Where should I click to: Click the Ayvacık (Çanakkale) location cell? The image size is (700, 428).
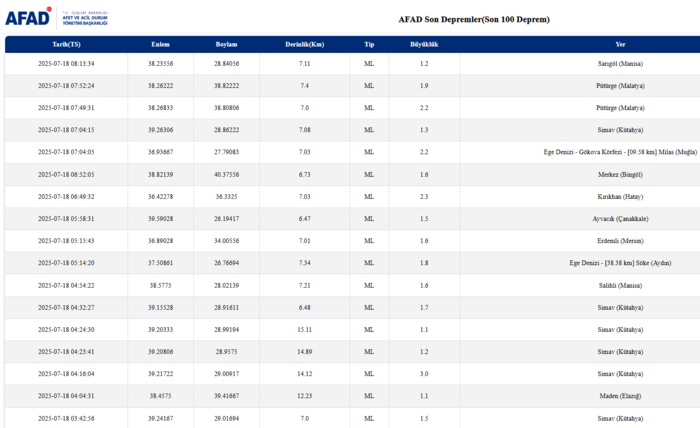coord(620,218)
